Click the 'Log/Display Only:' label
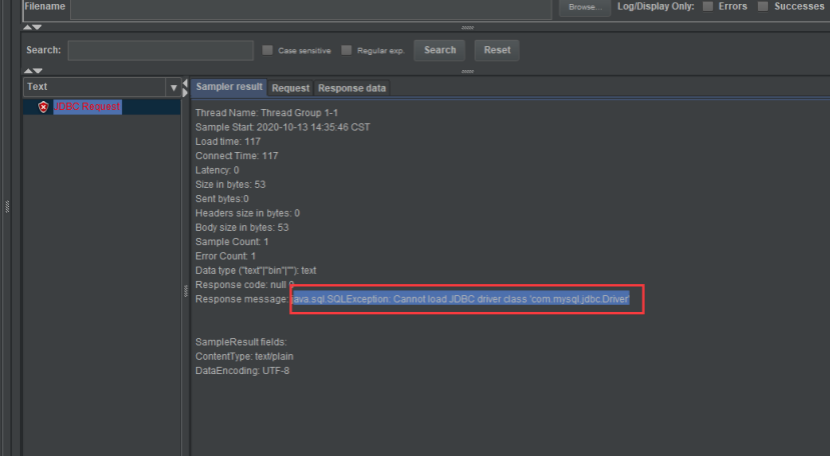 pos(656,6)
